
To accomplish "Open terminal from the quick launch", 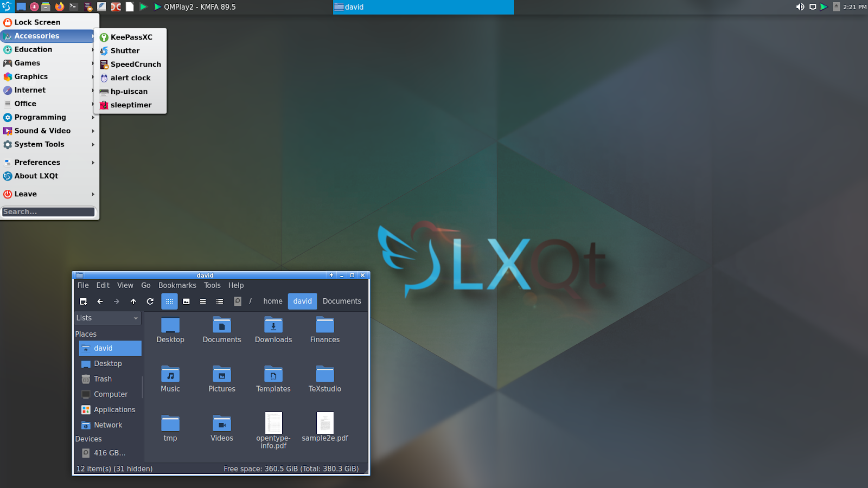I will pyautogui.click(x=73, y=7).
